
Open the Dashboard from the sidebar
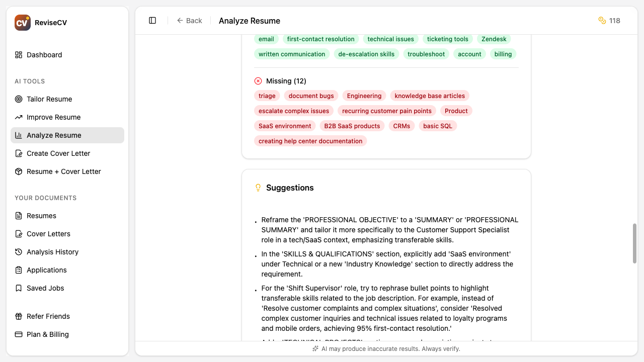44,55
